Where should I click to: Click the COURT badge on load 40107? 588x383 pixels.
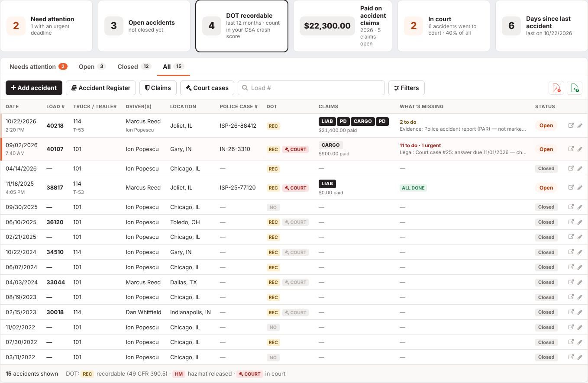point(296,149)
